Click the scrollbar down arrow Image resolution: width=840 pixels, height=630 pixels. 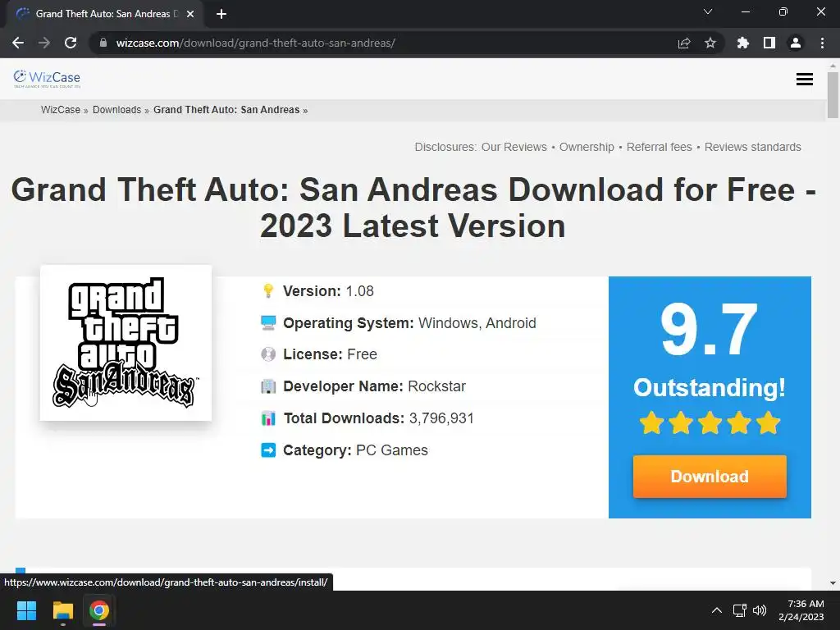point(833,583)
